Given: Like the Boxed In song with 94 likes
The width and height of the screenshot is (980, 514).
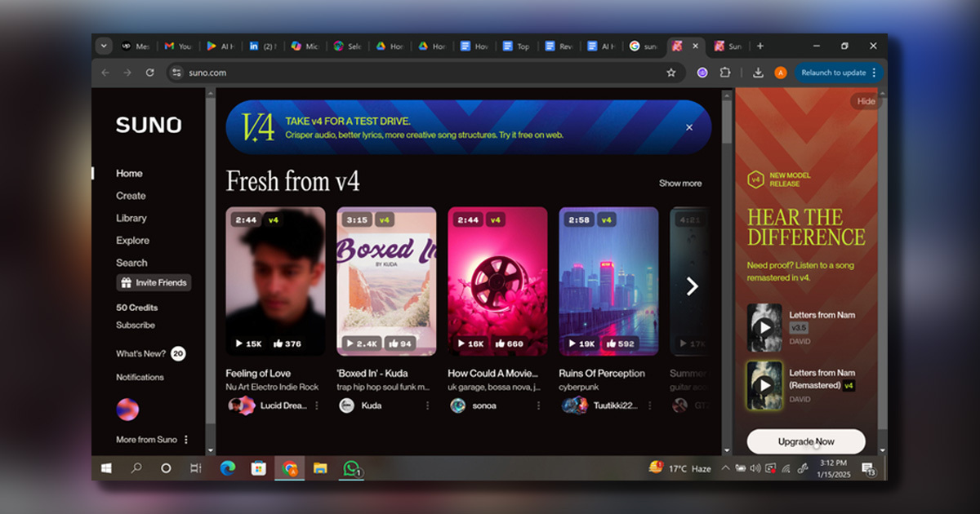Looking at the screenshot, I should click(399, 344).
